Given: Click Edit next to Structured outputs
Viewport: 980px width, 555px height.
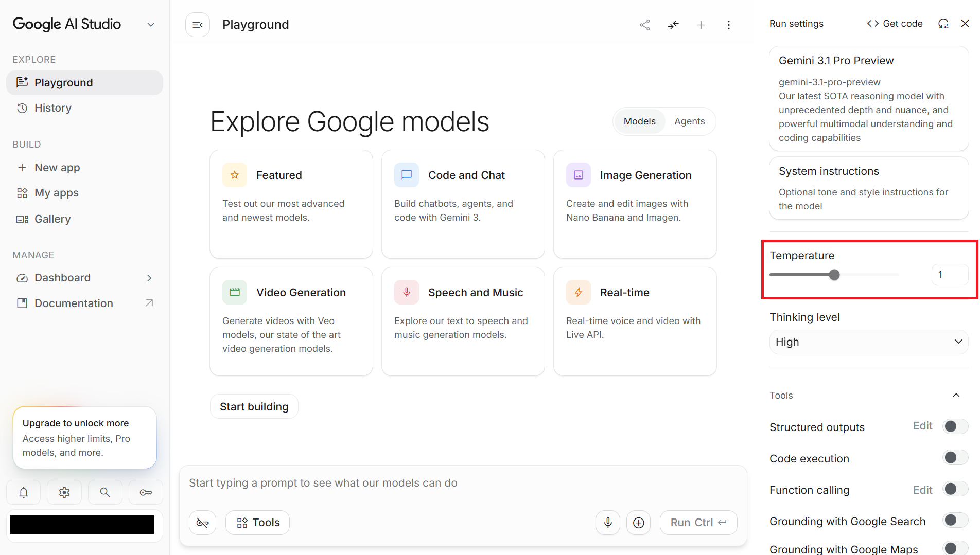Looking at the screenshot, I should click(923, 426).
